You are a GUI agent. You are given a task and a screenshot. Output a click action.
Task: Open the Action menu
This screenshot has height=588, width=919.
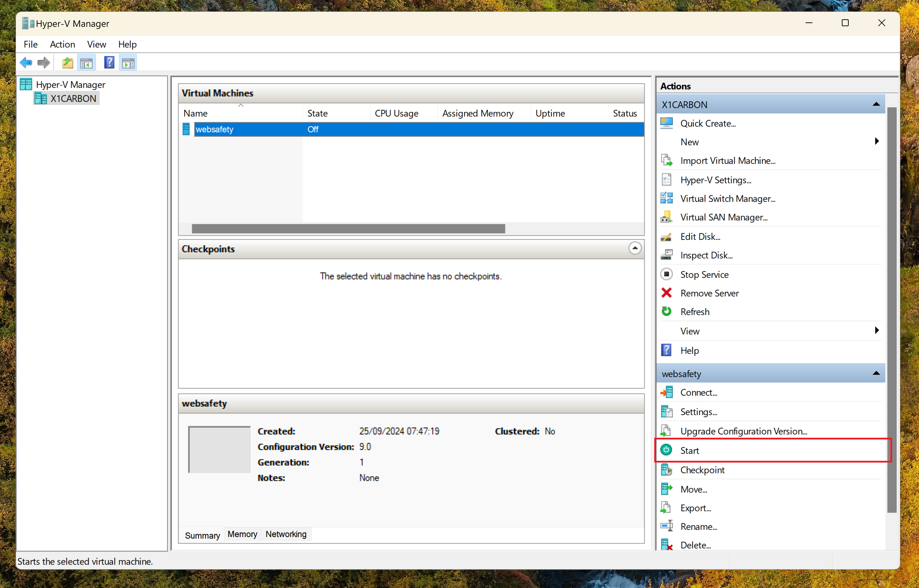pyautogui.click(x=63, y=44)
